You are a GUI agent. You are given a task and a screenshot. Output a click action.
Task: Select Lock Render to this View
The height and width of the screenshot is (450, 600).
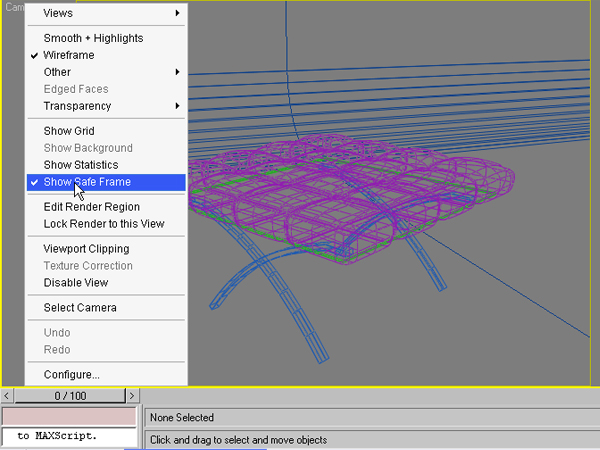[x=106, y=223]
